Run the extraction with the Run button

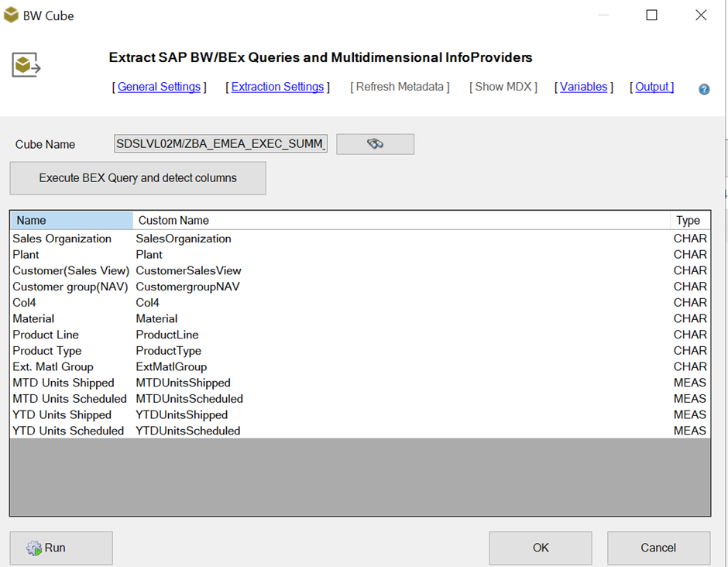tap(61, 548)
